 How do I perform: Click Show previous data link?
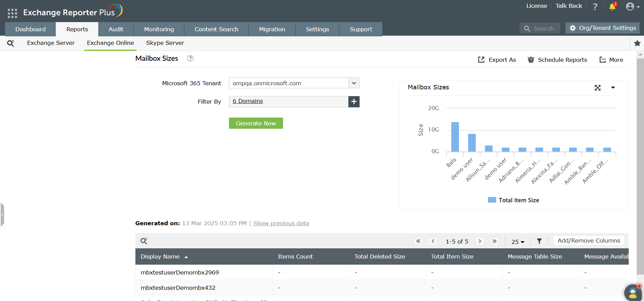tap(281, 223)
